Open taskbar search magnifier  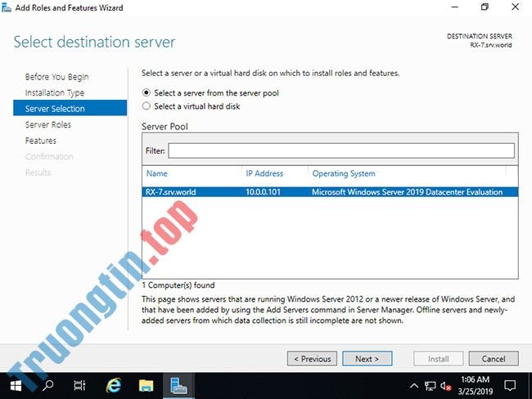(47, 386)
